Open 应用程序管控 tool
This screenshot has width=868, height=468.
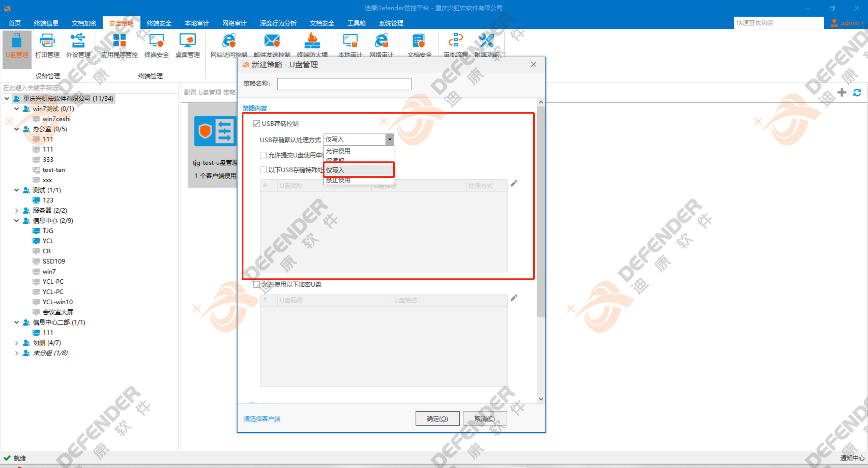[119, 46]
